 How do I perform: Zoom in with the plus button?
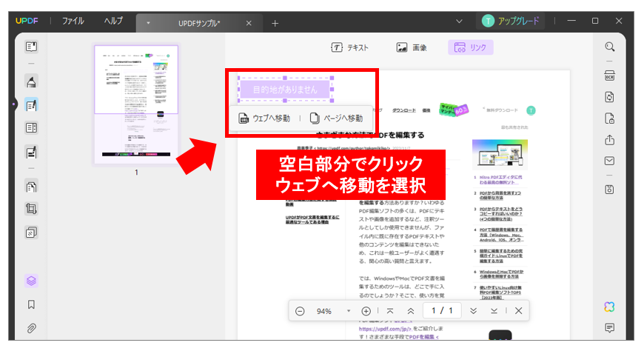click(366, 311)
